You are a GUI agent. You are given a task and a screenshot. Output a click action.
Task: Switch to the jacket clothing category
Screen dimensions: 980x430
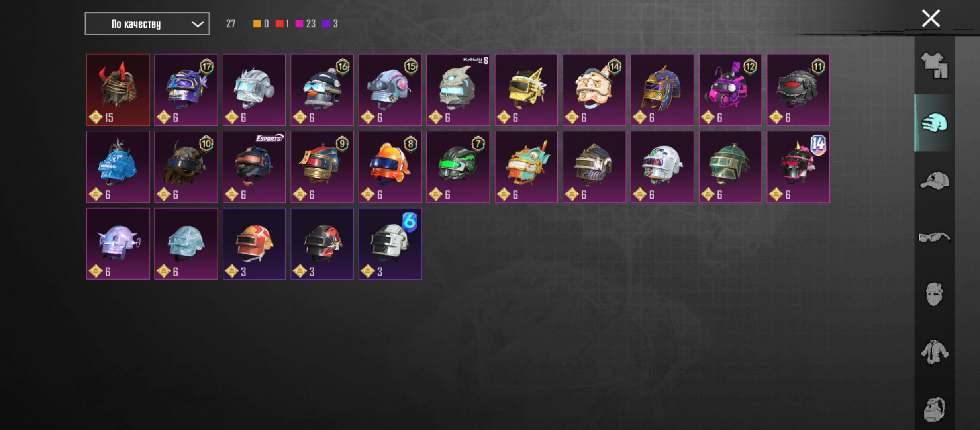[x=934, y=352]
